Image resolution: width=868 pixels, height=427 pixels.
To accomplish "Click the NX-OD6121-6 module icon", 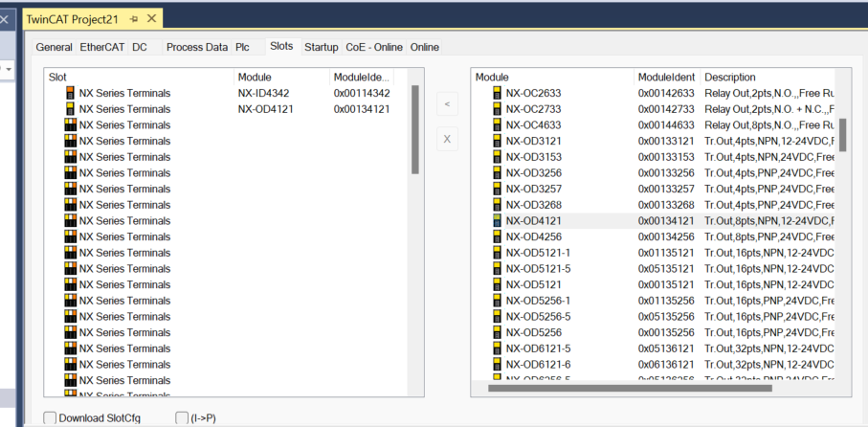I will coord(497,365).
